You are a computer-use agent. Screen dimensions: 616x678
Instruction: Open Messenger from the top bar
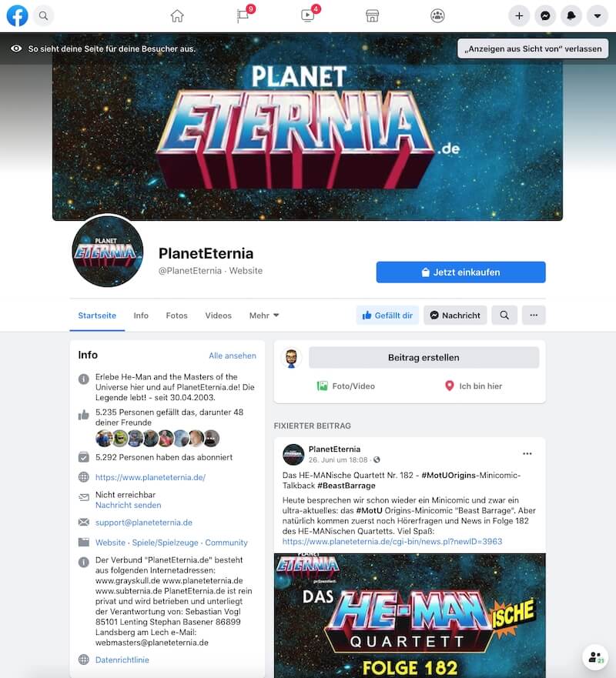[545, 16]
